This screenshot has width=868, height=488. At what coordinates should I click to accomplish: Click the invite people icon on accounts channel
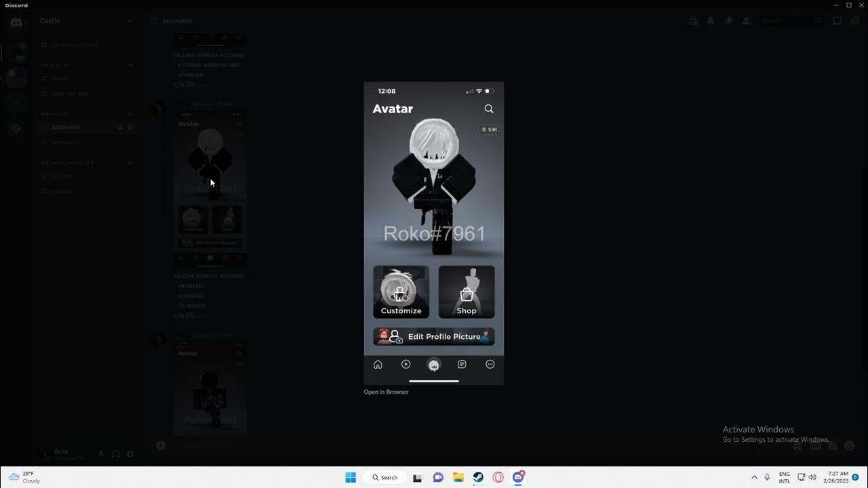click(x=121, y=127)
